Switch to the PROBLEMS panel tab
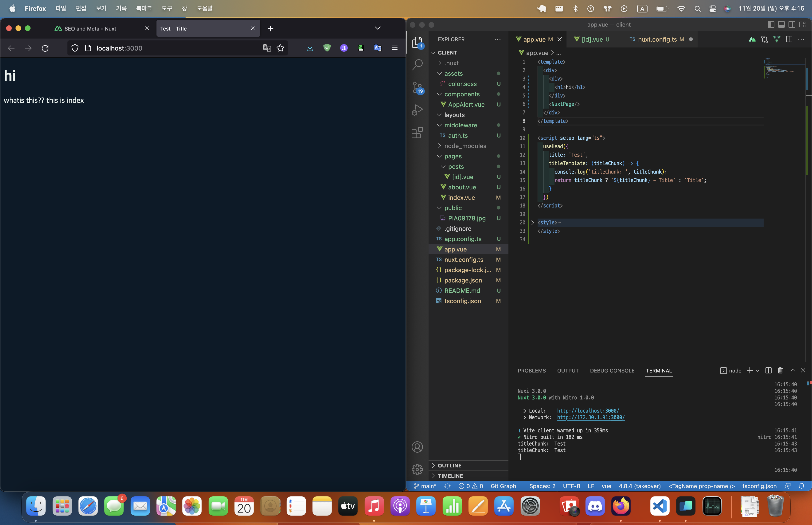812x525 pixels. (x=531, y=371)
